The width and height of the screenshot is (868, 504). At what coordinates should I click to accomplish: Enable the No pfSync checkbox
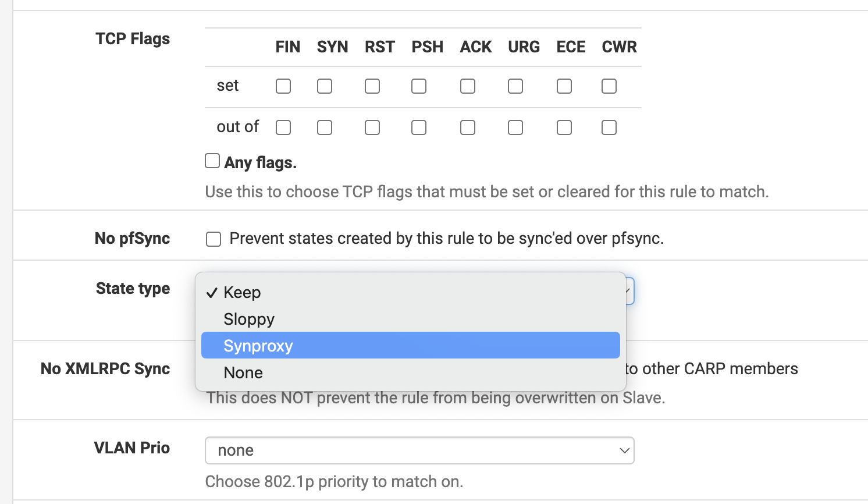click(214, 239)
